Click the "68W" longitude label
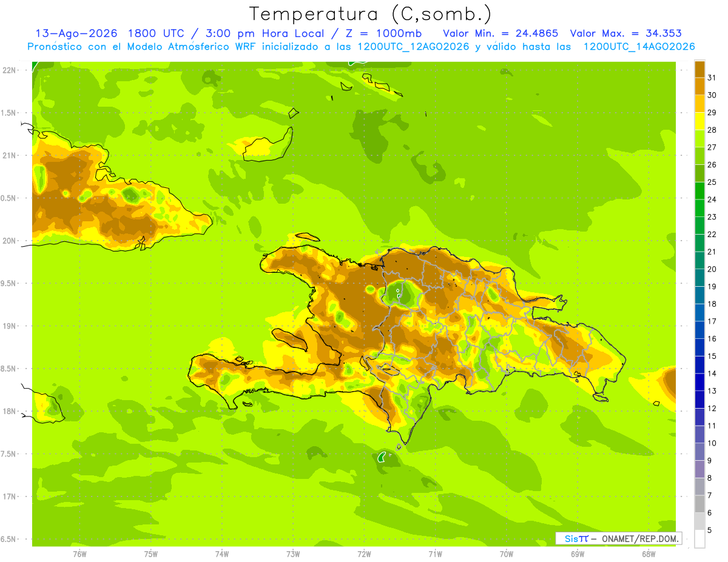Viewport: 728px width, 562px height. (649, 554)
